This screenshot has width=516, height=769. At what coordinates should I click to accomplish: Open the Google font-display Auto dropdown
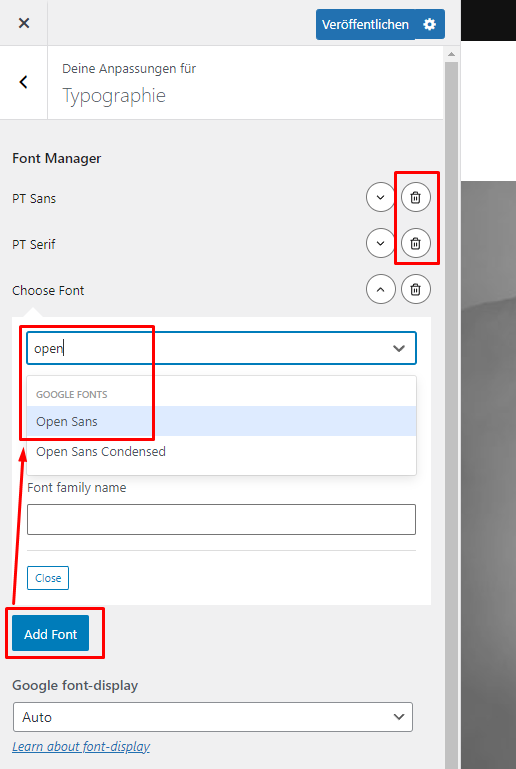click(x=213, y=717)
